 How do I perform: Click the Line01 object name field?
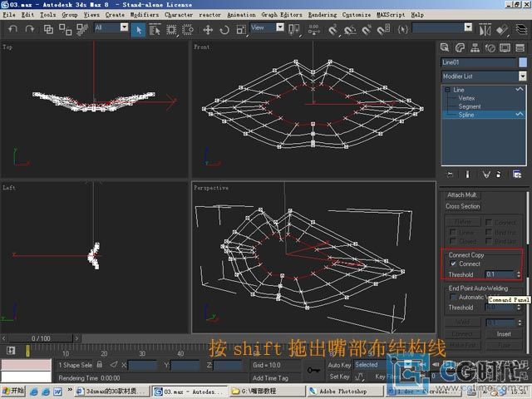point(479,62)
